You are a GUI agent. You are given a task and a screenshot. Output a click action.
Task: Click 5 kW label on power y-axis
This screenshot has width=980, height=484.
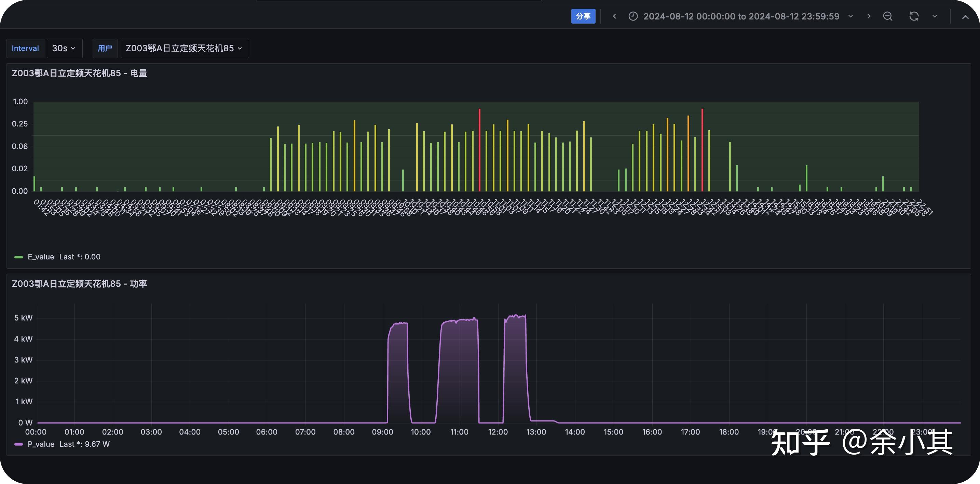[24, 318]
